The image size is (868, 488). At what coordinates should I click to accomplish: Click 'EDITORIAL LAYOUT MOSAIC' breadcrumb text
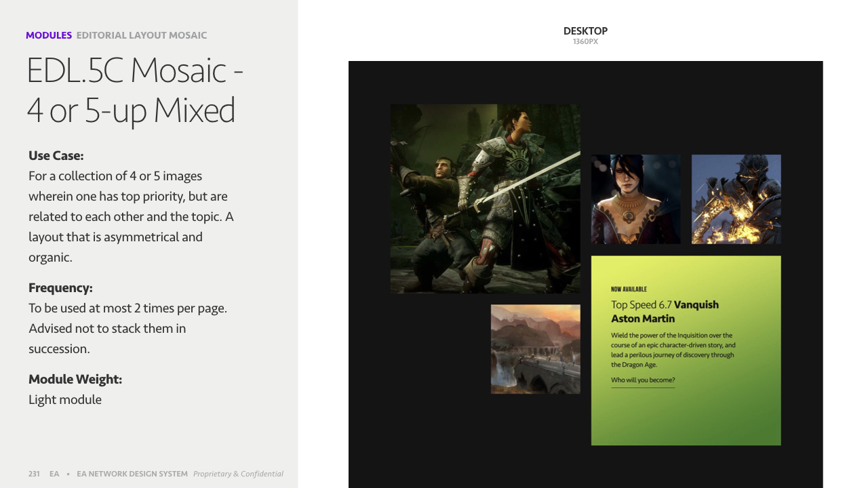[142, 35]
